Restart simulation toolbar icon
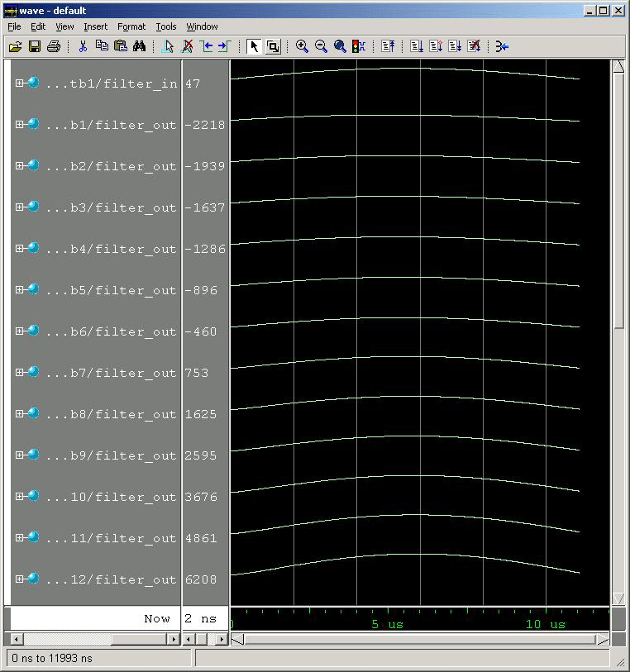The width and height of the screenshot is (630, 672). pyautogui.click(x=388, y=46)
